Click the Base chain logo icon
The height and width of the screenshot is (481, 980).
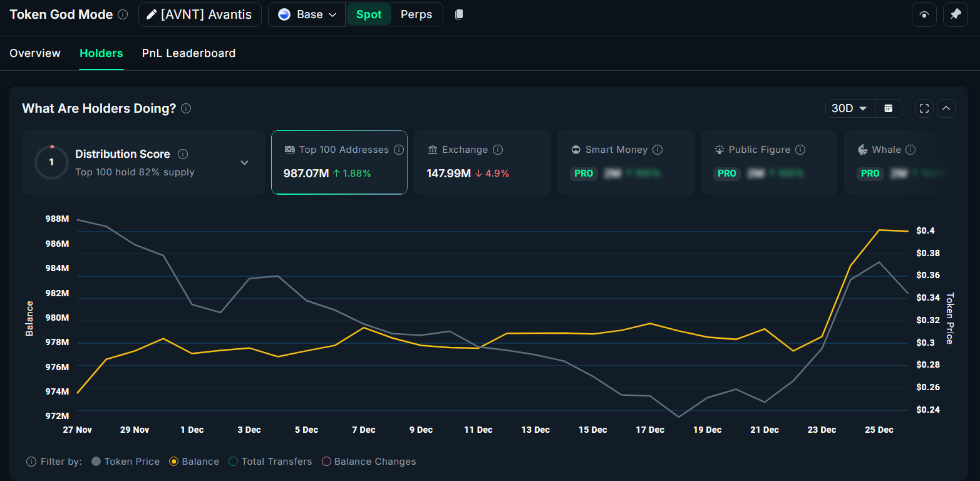[x=284, y=14]
